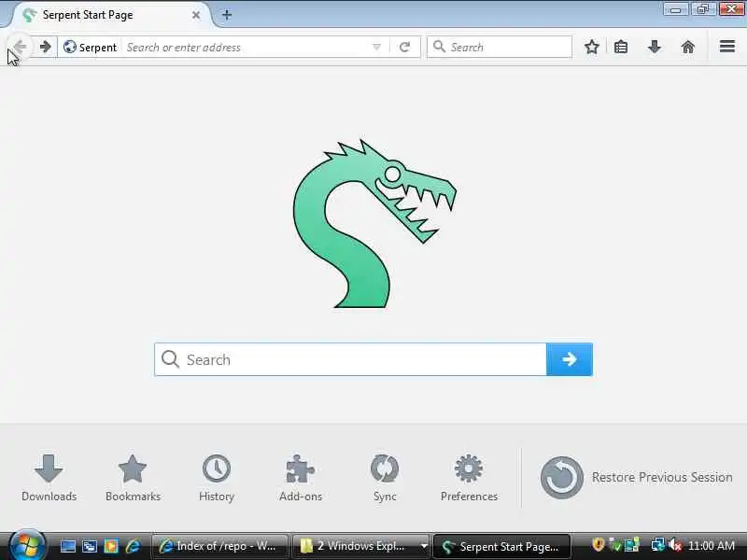Click the 11:00 AM system clock
Image resolution: width=747 pixels, height=560 pixels.
pyautogui.click(x=712, y=546)
